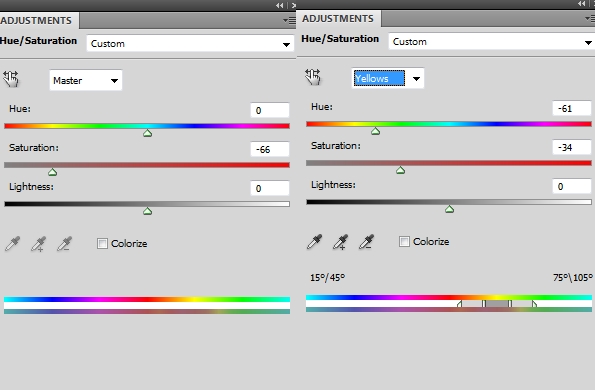Image resolution: width=595 pixels, height=390 pixels.
Task: Click the right inner color range marker
Action: 510,304
